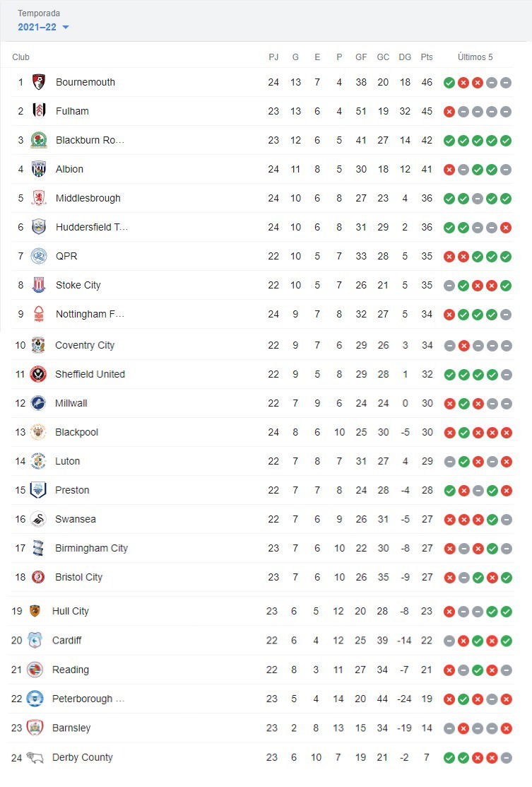
Task: Click the Stoke City crest icon
Action: click(39, 285)
